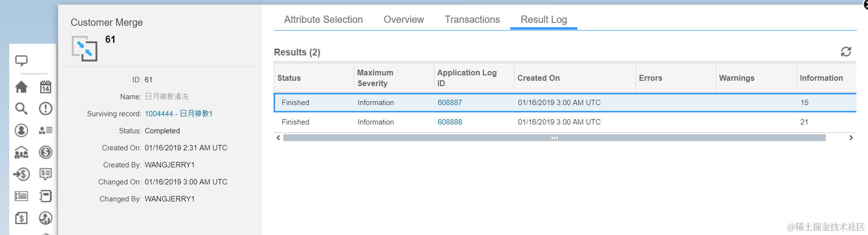
Task: Click Created On value 2:31 AM UTC
Action: coord(186,148)
